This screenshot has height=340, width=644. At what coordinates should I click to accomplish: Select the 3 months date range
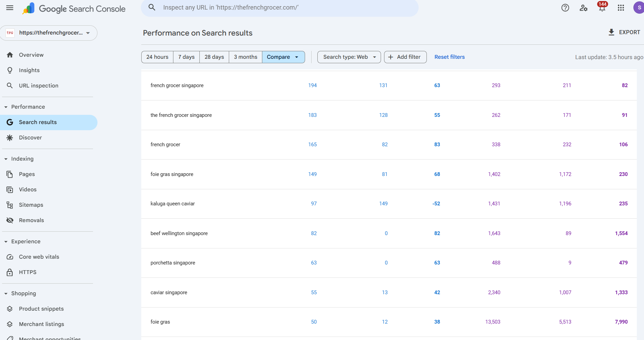click(245, 57)
